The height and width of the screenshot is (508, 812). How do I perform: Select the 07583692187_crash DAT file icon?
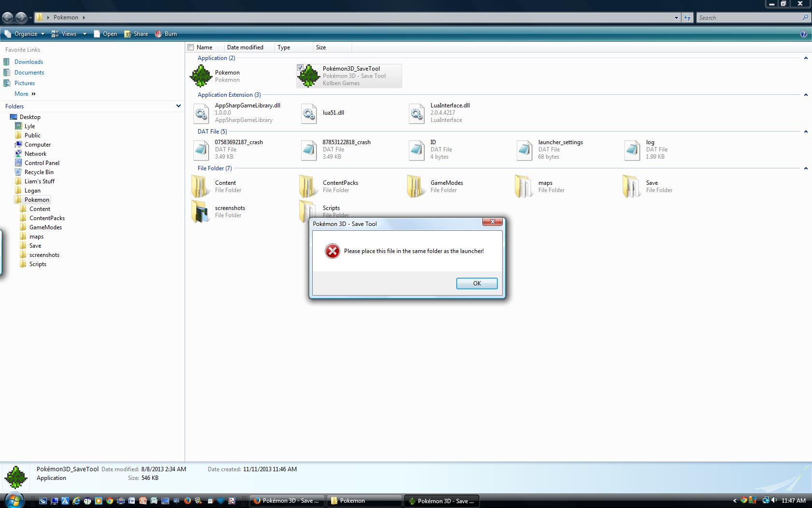201,149
